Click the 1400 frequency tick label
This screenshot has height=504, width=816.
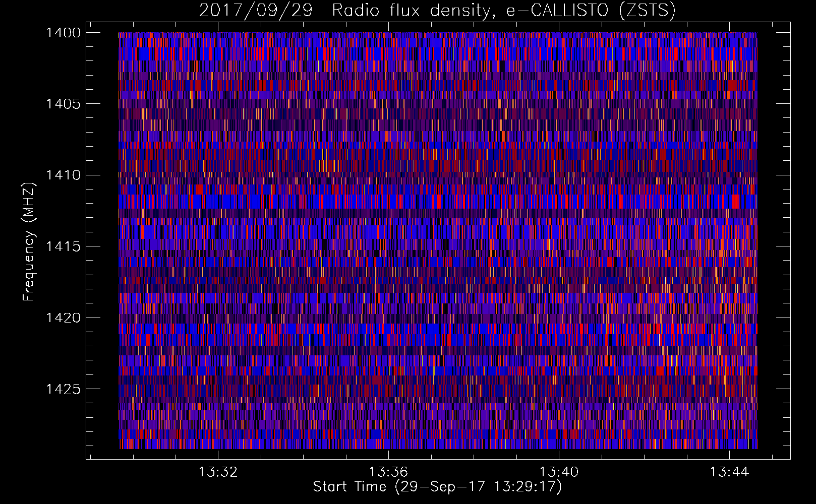point(63,33)
